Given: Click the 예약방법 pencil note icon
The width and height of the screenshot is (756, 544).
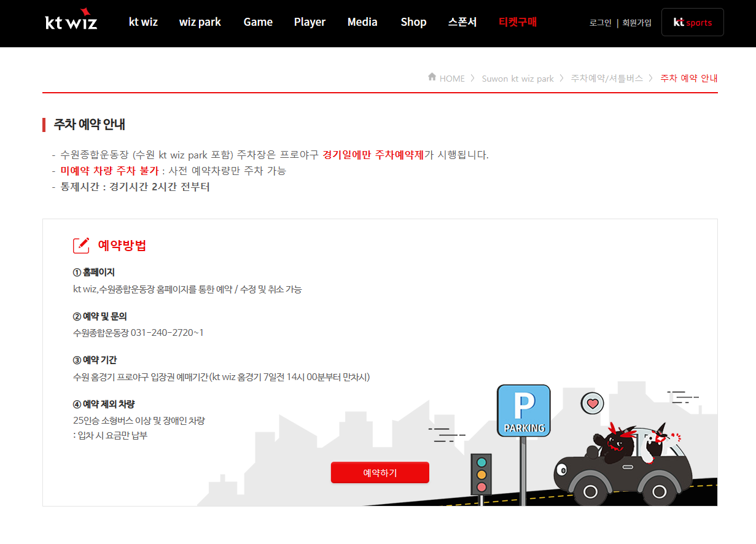Looking at the screenshot, I should (x=81, y=246).
